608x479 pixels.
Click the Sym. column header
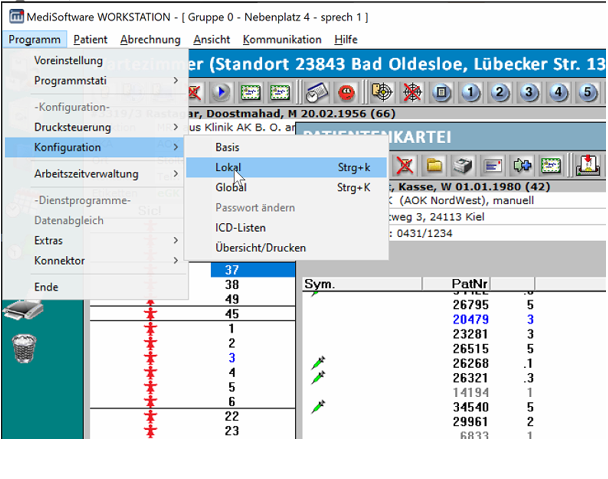tap(362, 284)
